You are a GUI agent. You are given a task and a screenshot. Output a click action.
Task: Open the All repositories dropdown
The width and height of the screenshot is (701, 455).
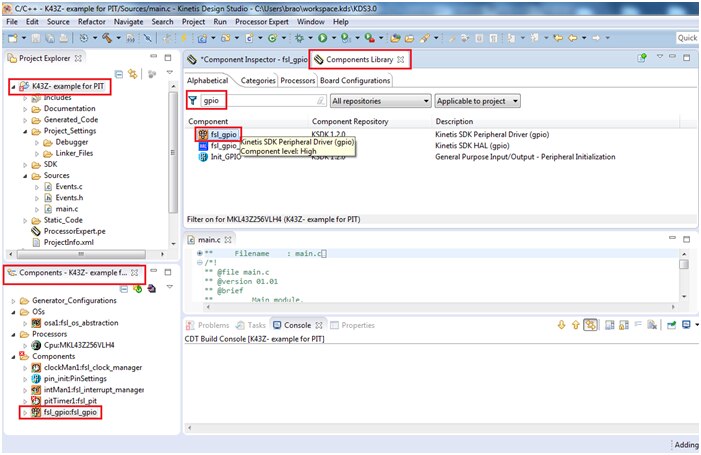[x=379, y=101]
